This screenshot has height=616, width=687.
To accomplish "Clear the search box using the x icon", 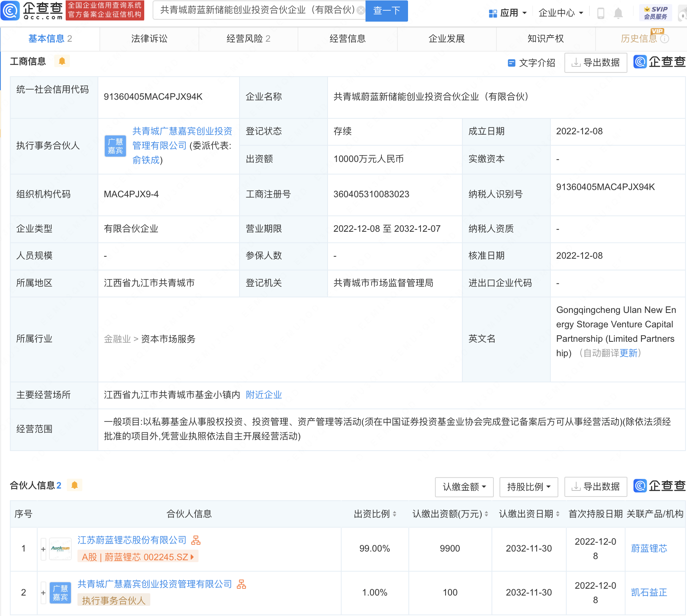I will click(x=361, y=11).
